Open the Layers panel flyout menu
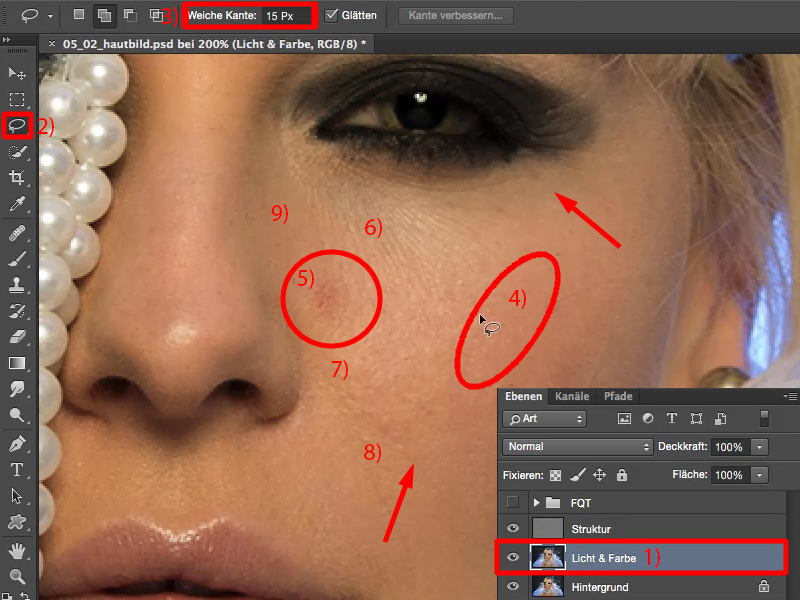This screenshot has width=800, height=600. point(790,396)
